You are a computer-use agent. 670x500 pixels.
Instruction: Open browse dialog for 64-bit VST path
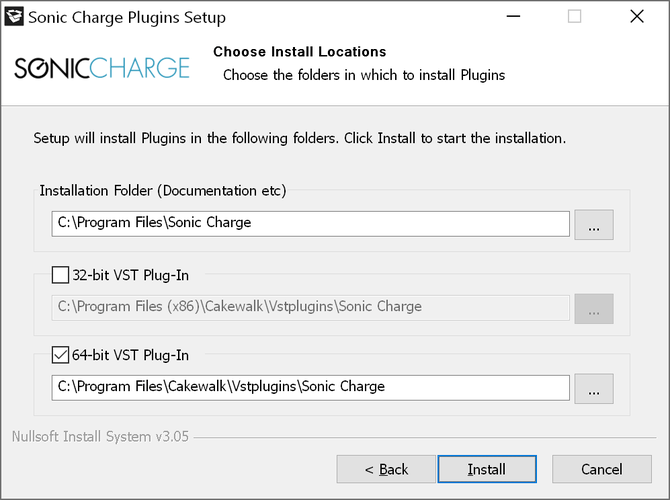pos(594,388)
